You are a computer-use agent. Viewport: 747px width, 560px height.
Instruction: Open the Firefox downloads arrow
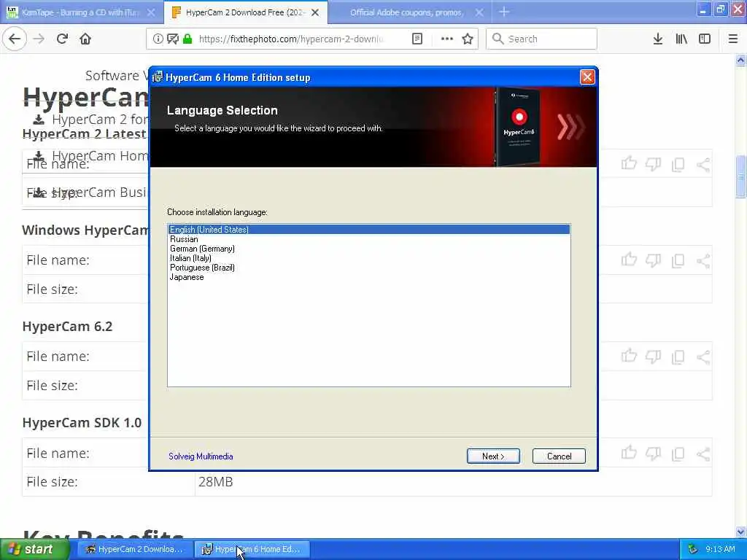(x=658, y=39)
